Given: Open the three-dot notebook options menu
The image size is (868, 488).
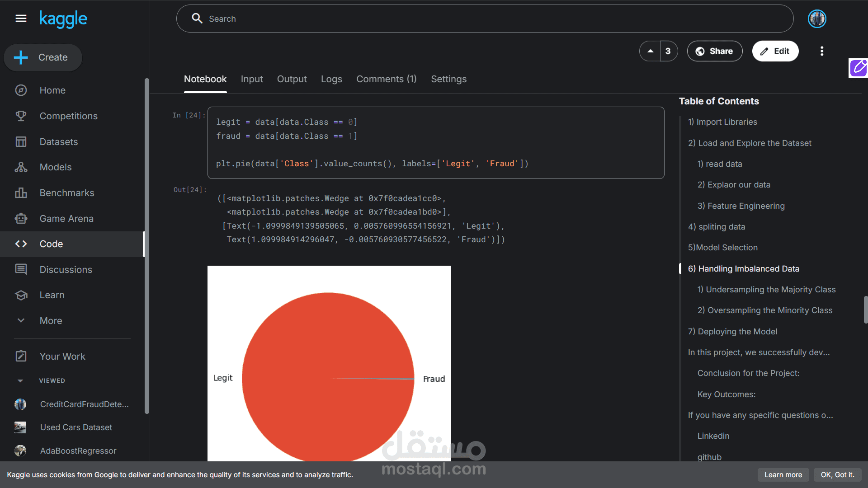Looking at the screenshot, I should 821,51.
